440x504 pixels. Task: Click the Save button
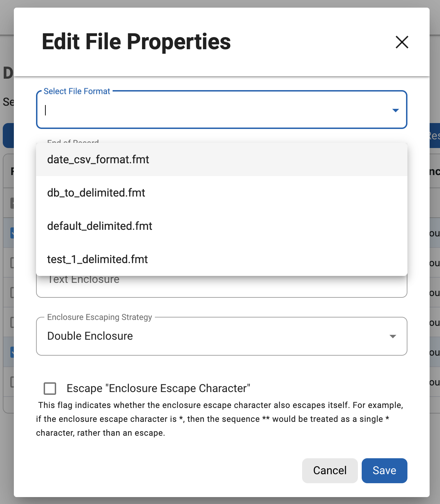384,470
